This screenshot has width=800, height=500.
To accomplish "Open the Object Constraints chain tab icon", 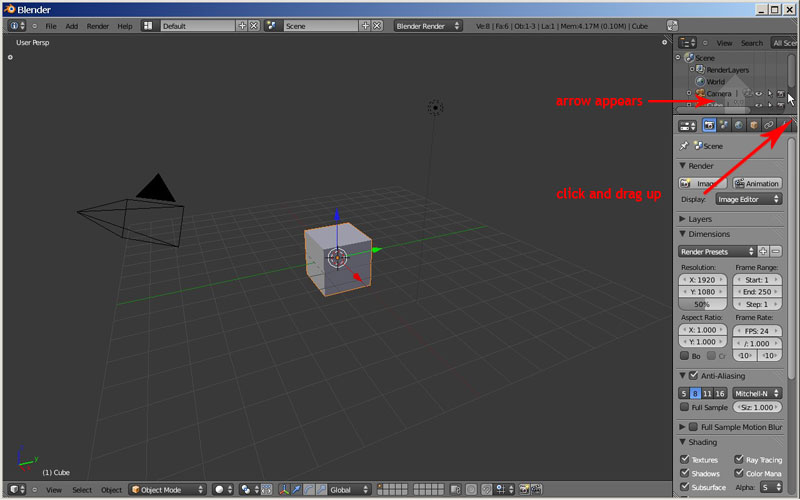I will pos(768,125).
